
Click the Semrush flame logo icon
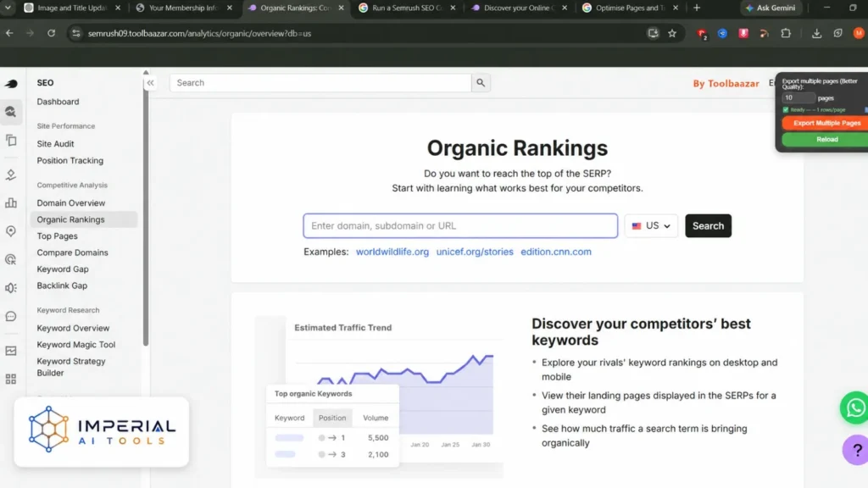pyautogui.click(x=11, y=84)
